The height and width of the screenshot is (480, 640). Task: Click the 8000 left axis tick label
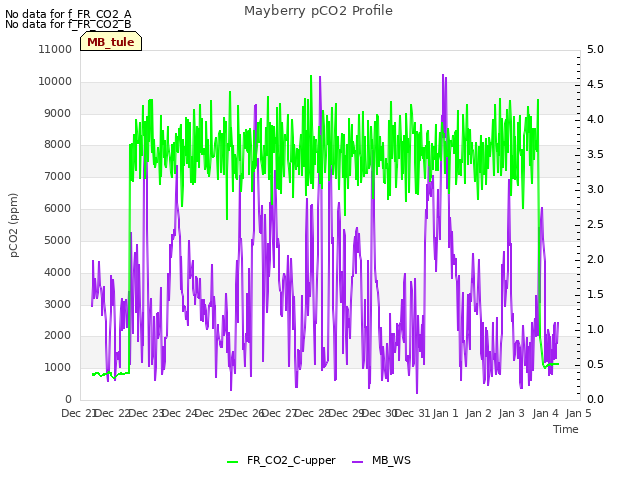58,144
